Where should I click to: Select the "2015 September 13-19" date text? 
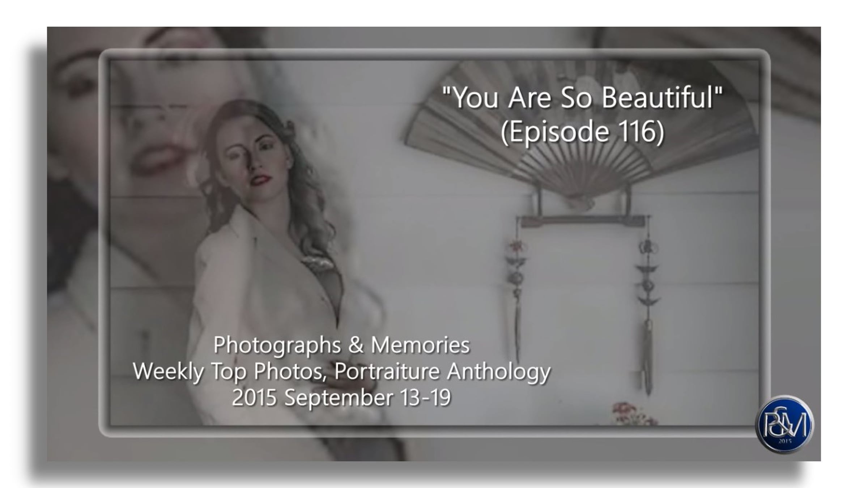(341, 398)
